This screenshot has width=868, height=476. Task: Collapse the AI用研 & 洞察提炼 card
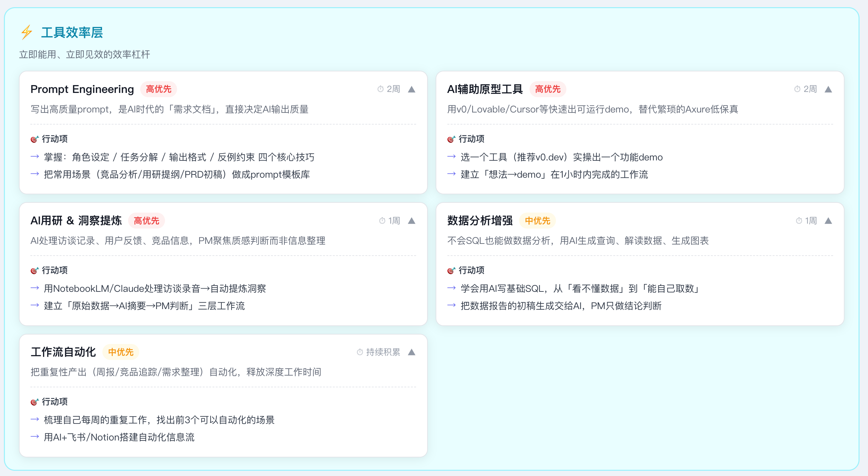click(412, 221)
